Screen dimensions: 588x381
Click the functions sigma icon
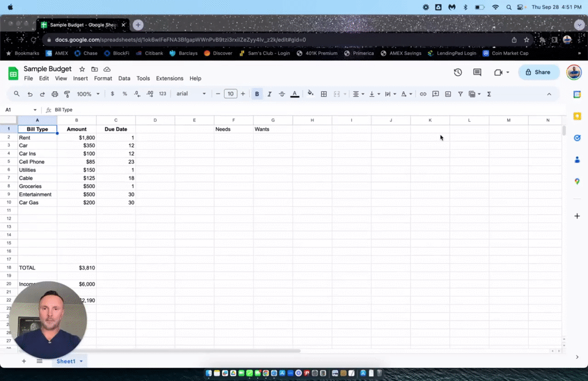[x=489, y=94]
